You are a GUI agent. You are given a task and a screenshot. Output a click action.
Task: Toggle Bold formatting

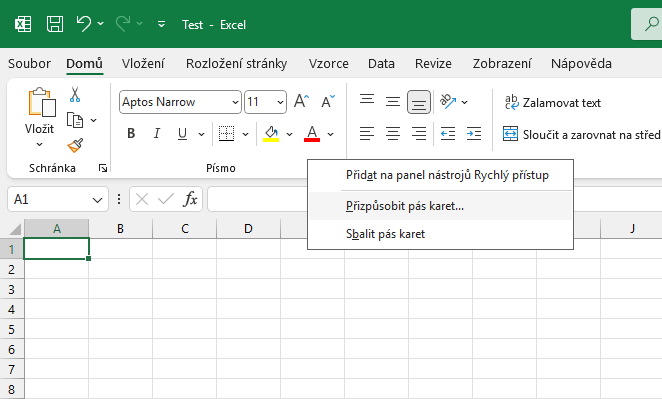[131, 133]
